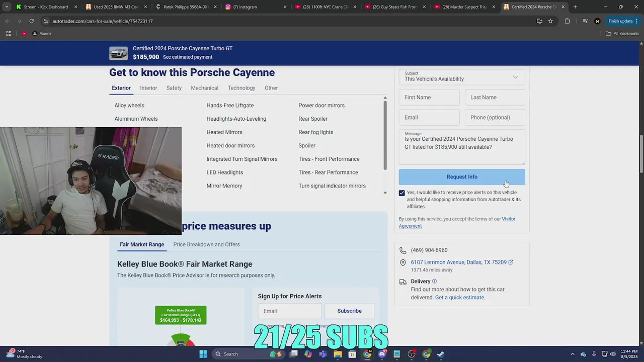Switch to the Instagram browser tab
This screenshot has height=362, width=644.
click(x=255, y=7)
